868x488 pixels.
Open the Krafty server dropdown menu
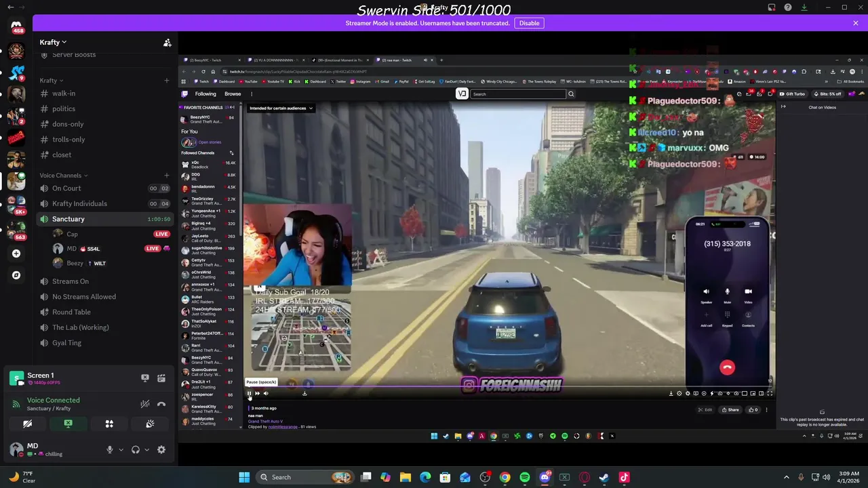pos(53,42)
